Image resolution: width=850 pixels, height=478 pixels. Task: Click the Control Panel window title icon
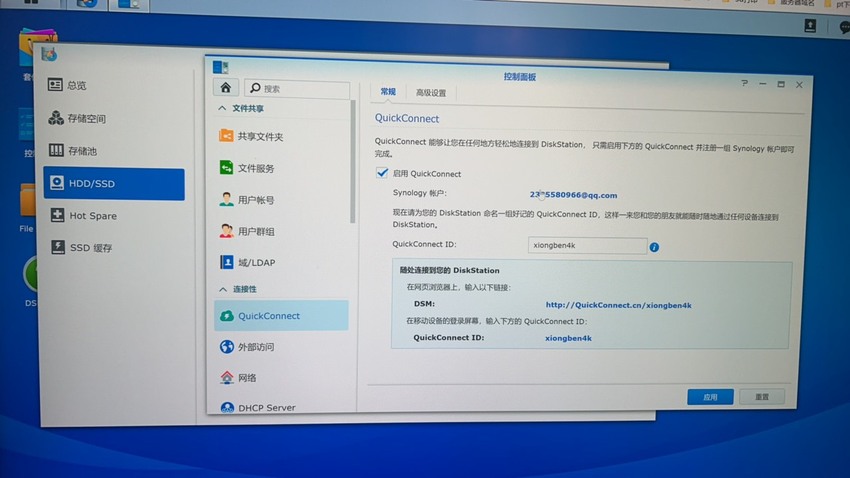click(x=221, y=67)
